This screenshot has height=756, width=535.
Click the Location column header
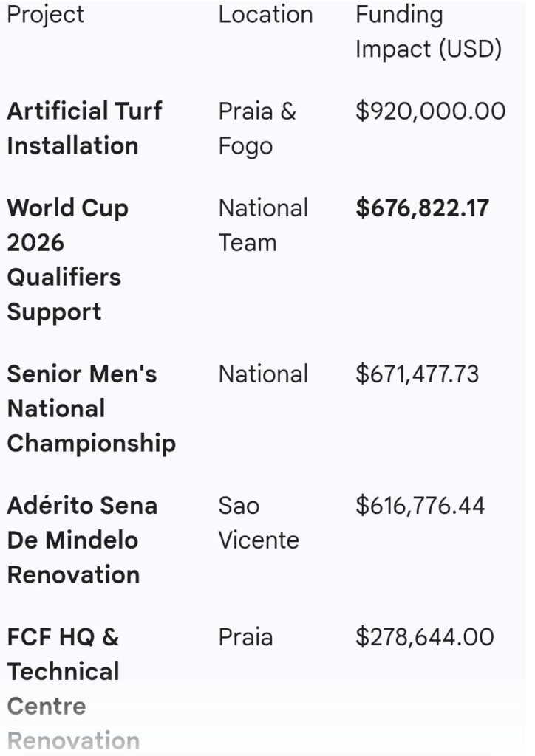pos(265,15)
